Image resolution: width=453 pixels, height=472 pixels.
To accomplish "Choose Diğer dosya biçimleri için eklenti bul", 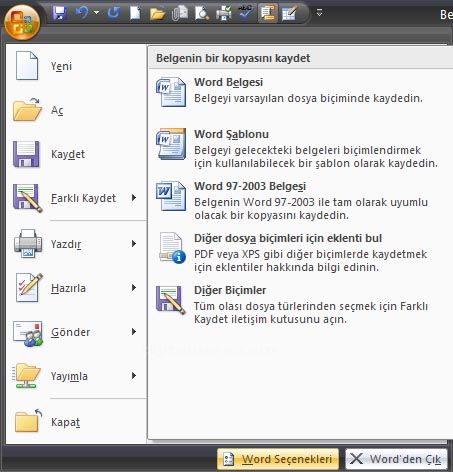I will pyautogui.click(x=288, y=238).
